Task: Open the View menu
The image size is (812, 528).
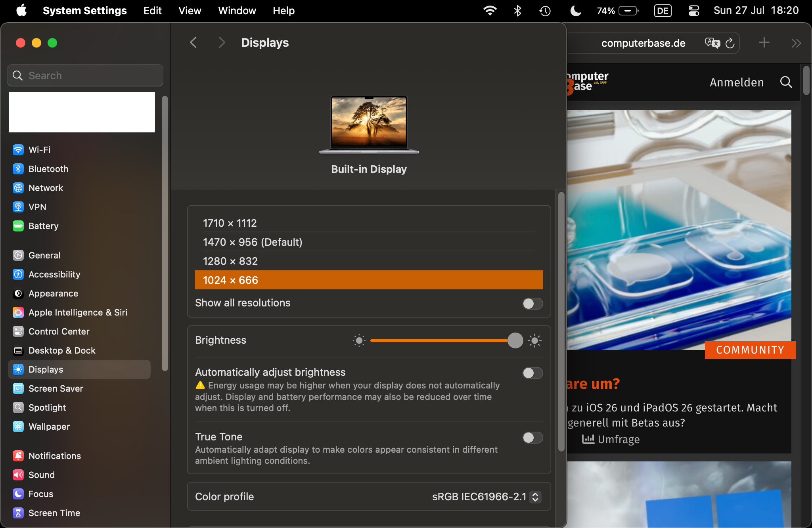Action: 190,11
